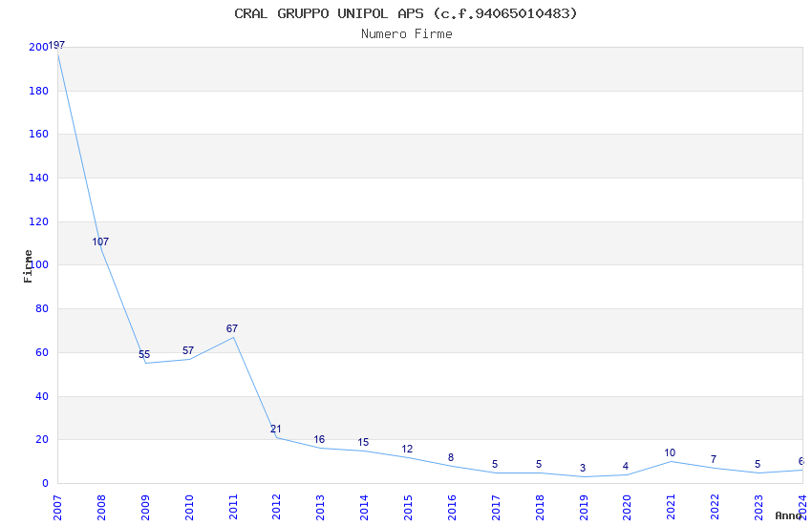Click the x-axis year label 2012
Image resolution: width=812 pixels, height=525 pixels.
point(276,508)
